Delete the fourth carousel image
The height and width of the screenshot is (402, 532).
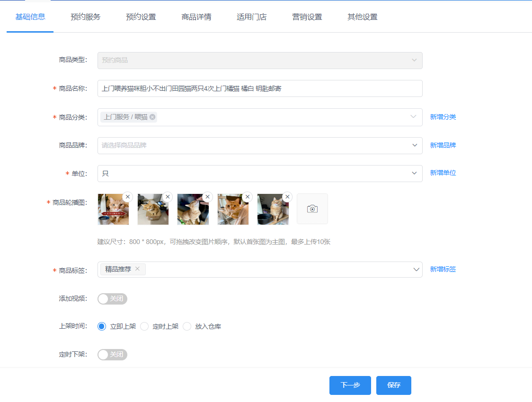click(x=247, y=197)
